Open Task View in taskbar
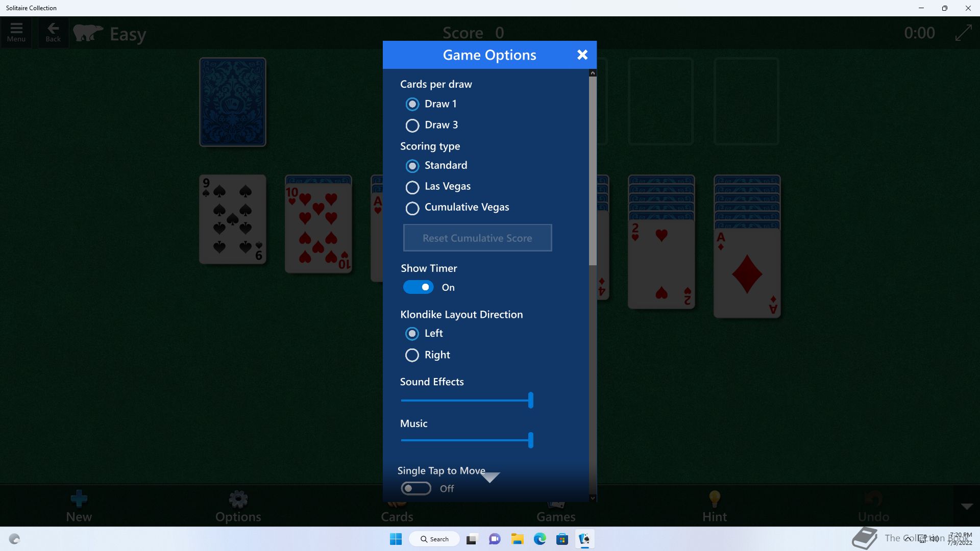Screen dimensions: 980x551 point(472,539)
